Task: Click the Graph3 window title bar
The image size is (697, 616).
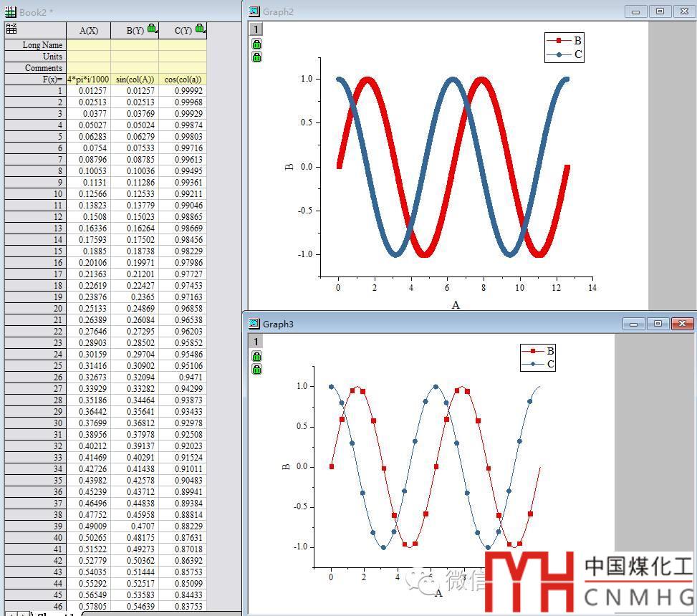Action: tap(430, 324)
